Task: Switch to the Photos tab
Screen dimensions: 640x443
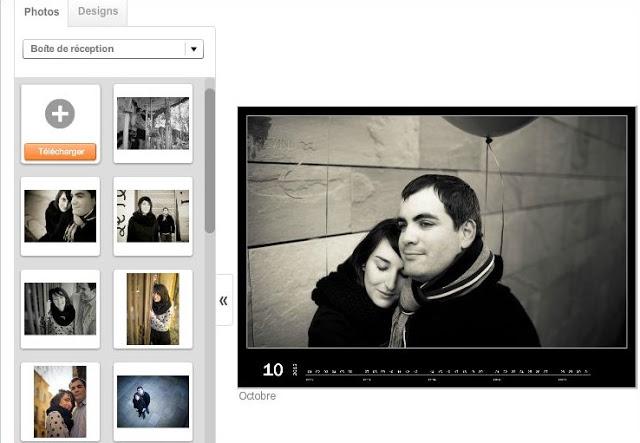Action: point(41,12)
